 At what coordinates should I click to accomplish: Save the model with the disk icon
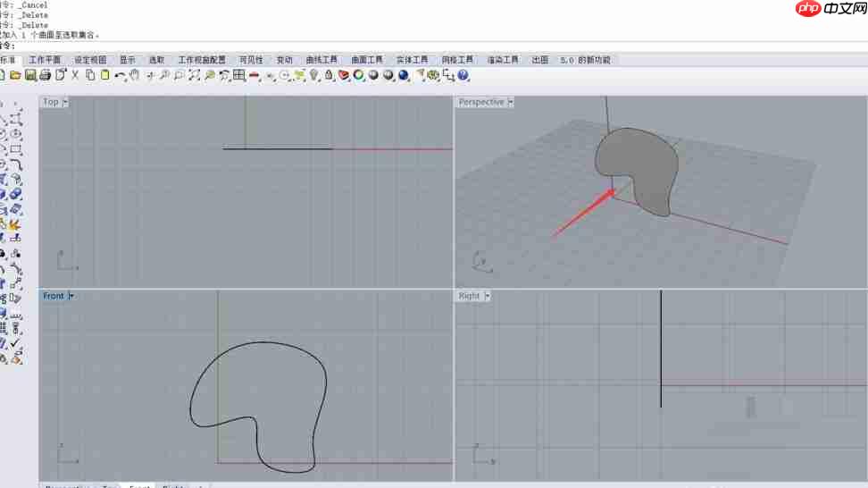coord(29,75)
